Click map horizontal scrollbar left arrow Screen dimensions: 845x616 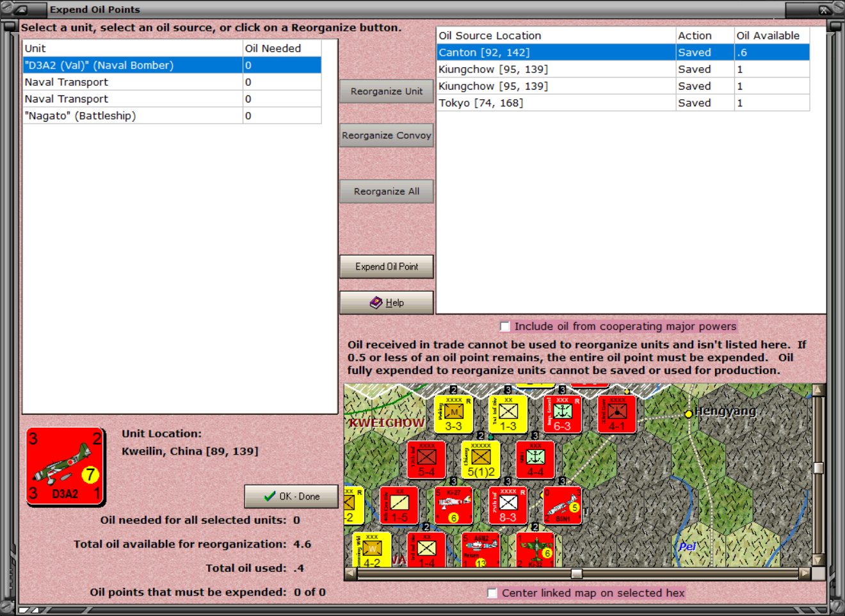tap(350, 574)
